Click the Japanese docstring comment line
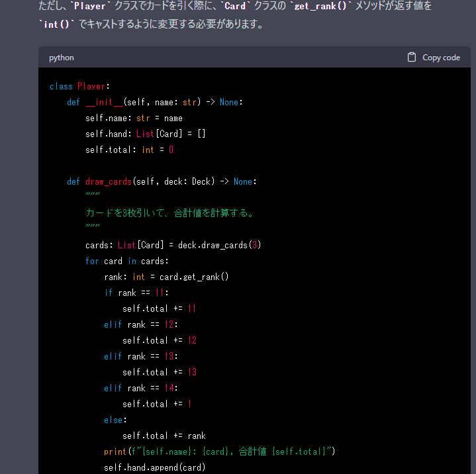This screenshot has width=476, height=474. pos(169,213)
